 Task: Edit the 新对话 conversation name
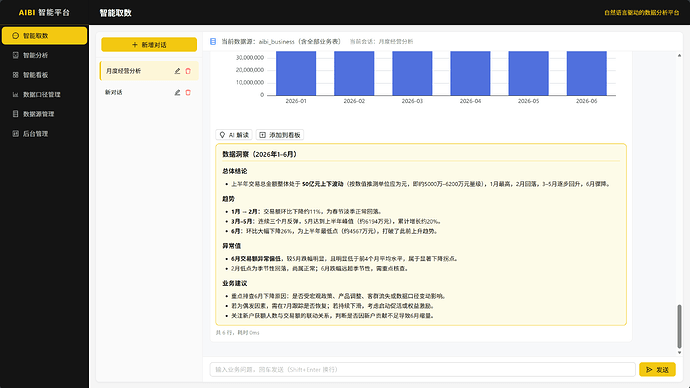click(177, 92)
